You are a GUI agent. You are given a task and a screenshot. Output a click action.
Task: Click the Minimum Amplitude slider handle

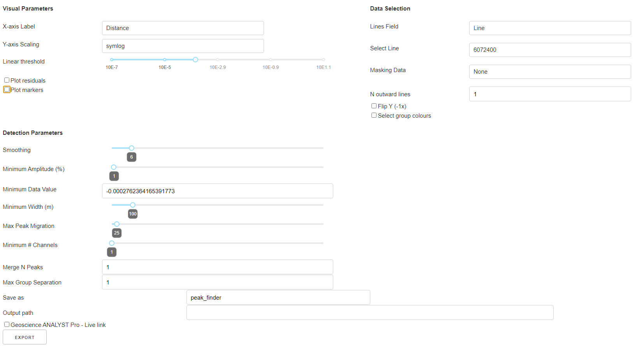(x=114, y=167)
